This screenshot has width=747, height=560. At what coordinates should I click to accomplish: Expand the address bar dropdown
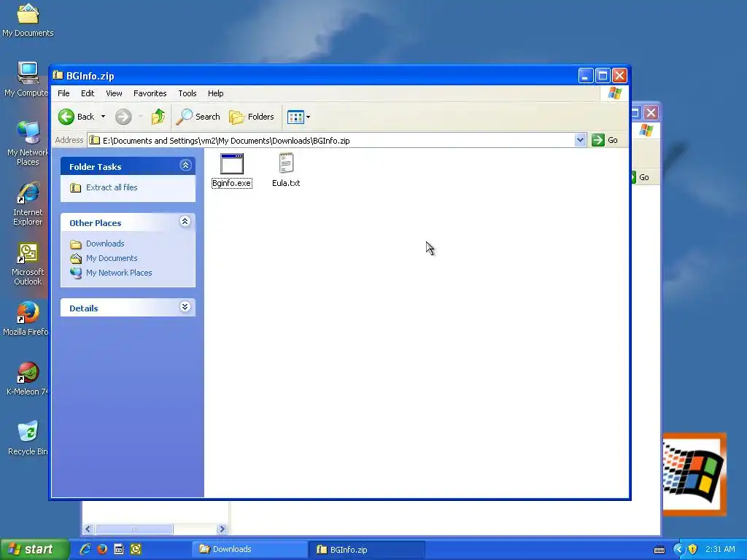pos(580,140)
